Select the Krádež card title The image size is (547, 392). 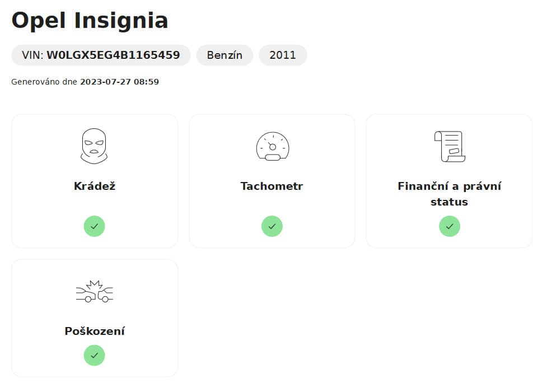(94, 186)
